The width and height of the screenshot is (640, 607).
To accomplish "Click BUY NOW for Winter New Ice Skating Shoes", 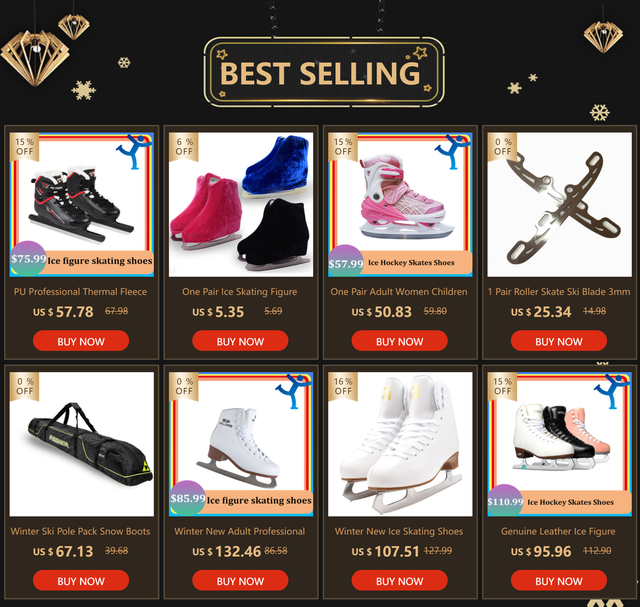I will tap(399, 580).
